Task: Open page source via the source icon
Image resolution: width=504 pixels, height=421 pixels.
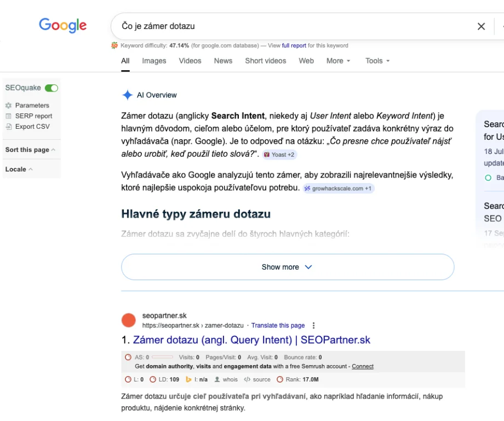Action: pos(247,379)
